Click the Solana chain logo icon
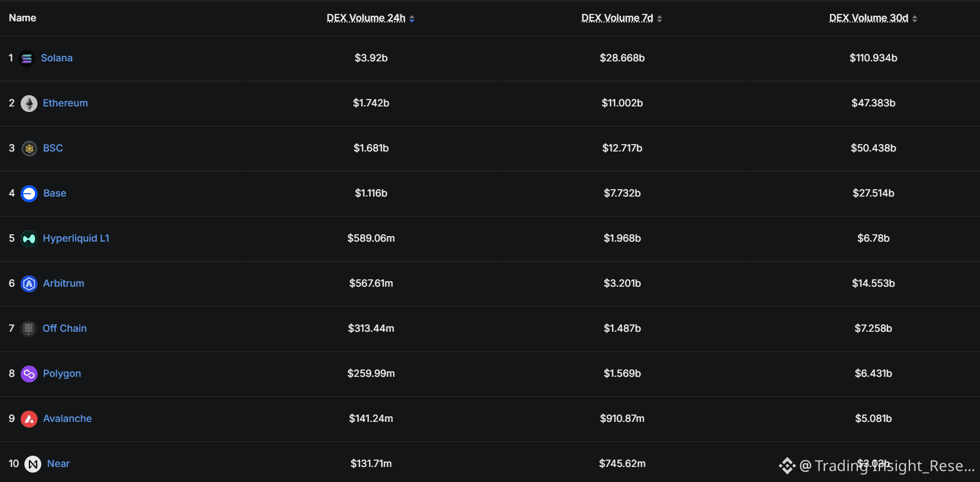Viewport: 980px width, 482px height. [x=27, y=58]
